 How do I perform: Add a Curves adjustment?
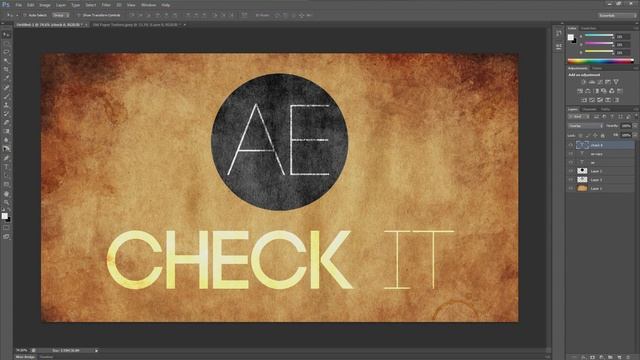pos(600,82)
